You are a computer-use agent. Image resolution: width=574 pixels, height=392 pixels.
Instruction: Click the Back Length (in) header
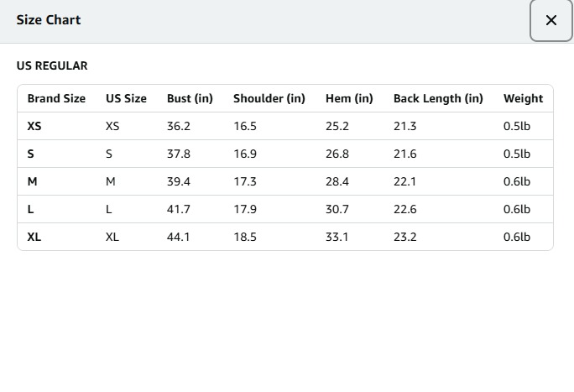pos(438,98)
